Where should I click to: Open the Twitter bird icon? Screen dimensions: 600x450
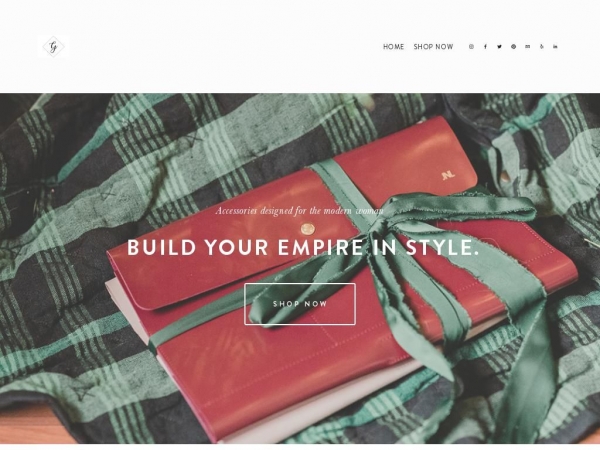[499, 47]
